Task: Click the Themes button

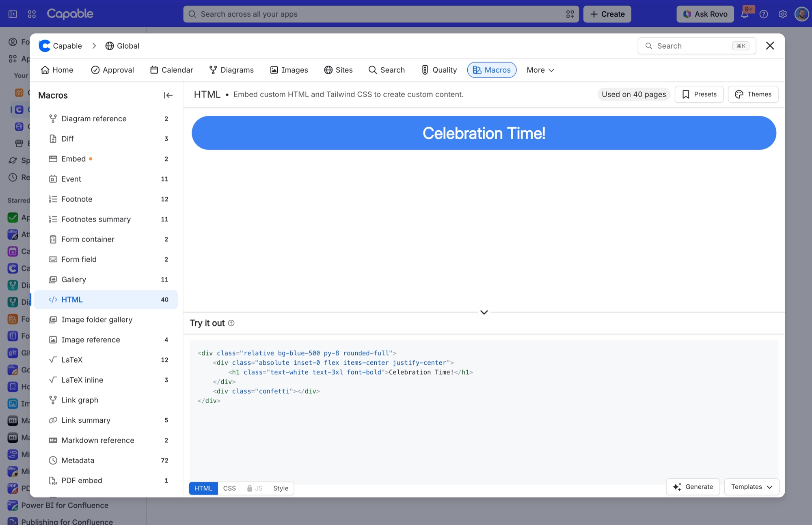Action: click(753, 94)
